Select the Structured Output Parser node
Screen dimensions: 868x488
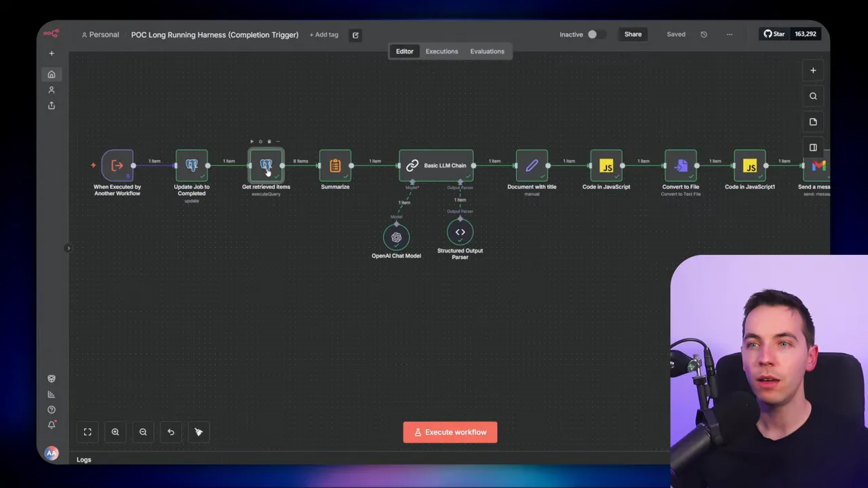460,232
